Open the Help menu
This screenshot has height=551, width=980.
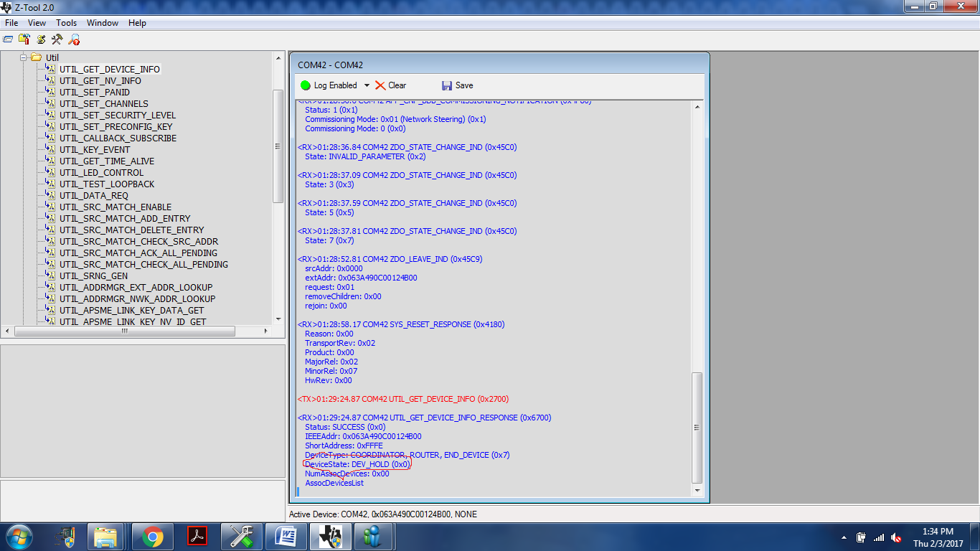pos(137,23)
